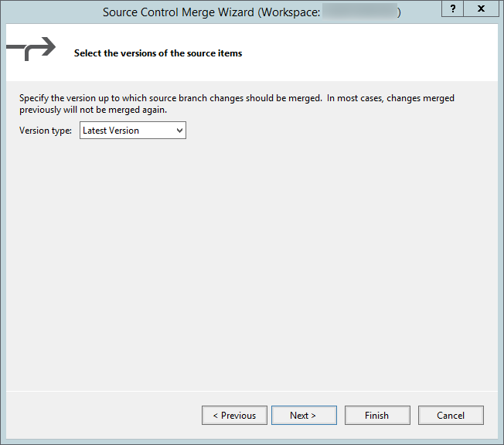Image resolution: width=504 pixels, height=445 pixels.
Task: Click the 'Version type:' label
Action: coord(46,131)
